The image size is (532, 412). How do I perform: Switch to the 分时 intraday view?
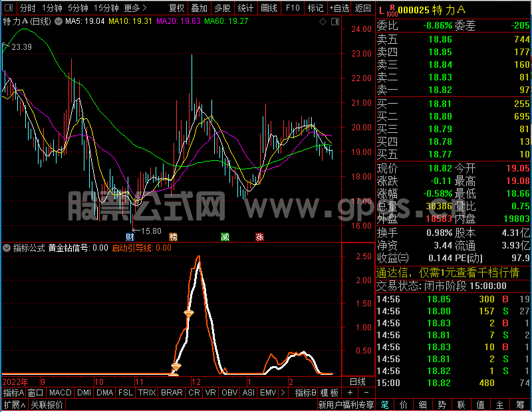tap(27, 8)
